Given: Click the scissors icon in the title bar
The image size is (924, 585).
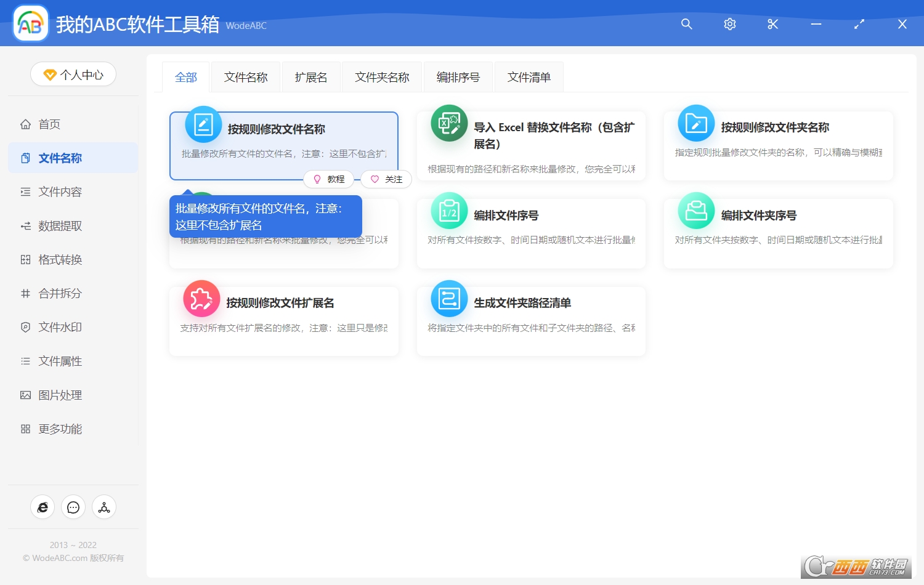Looking at the screenshot, I should coord(772,25).
